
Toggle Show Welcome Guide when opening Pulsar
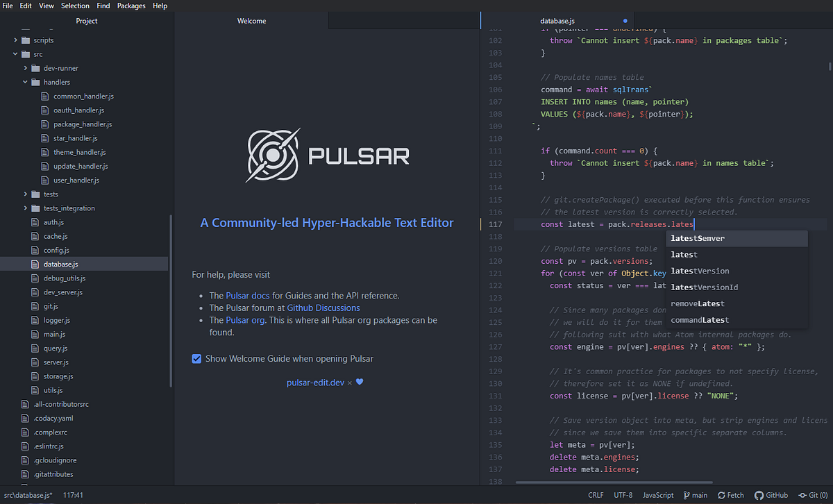[196, 359]
